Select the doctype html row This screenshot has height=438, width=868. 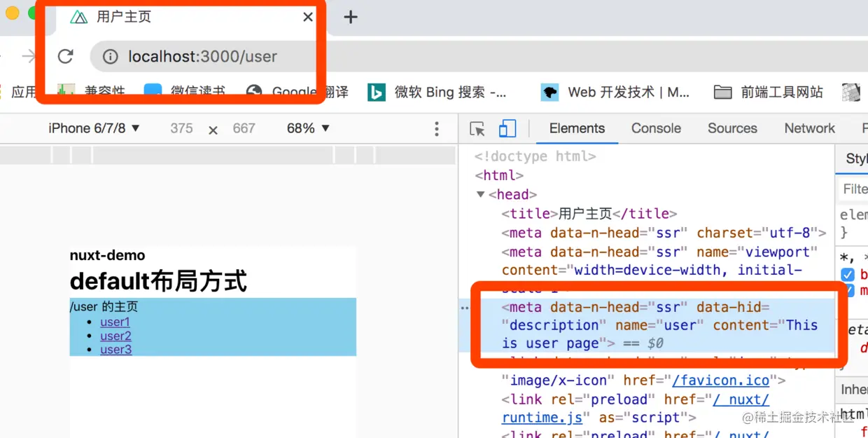coord(535,156)
